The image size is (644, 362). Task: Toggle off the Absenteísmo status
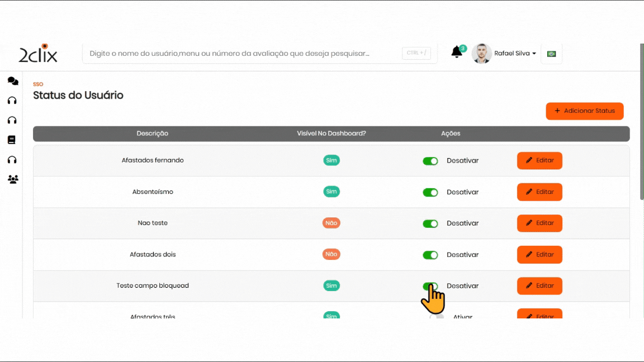[430, 192]
